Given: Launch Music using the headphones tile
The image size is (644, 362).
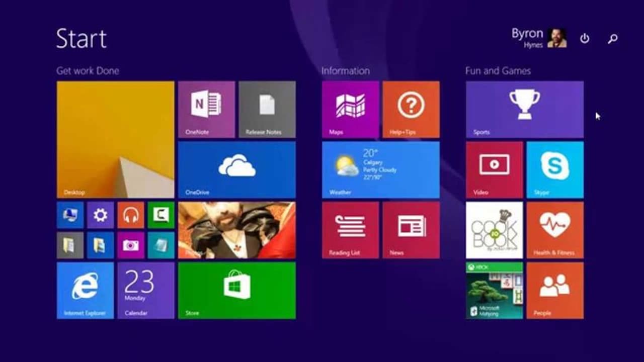Looking at the screenshot, I should tap(131, 215).
